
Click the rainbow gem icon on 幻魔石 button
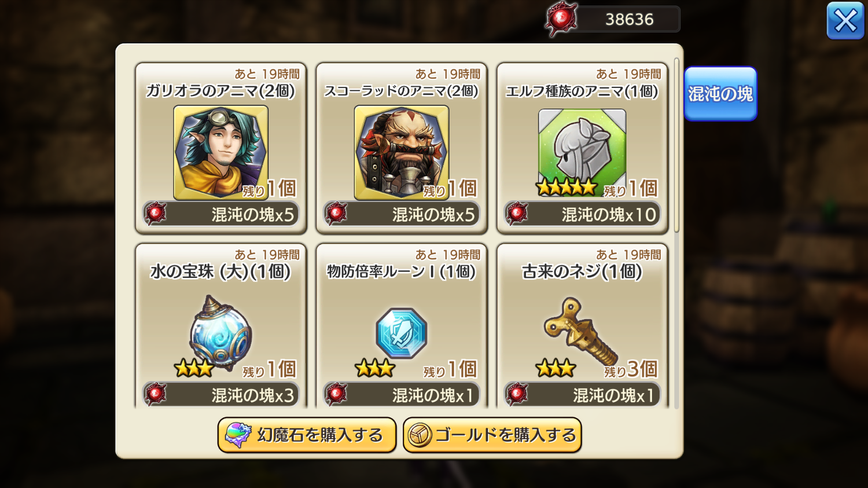click(238, 435)
